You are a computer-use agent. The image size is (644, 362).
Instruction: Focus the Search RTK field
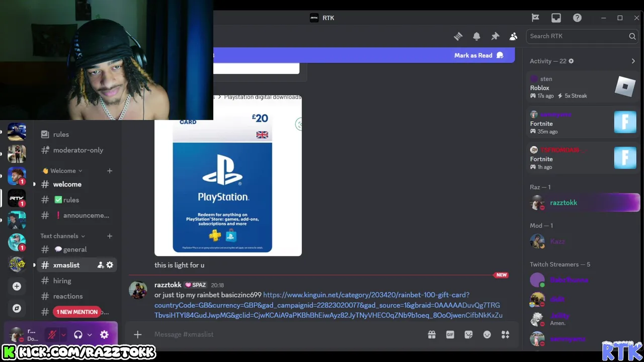point(582,36)
